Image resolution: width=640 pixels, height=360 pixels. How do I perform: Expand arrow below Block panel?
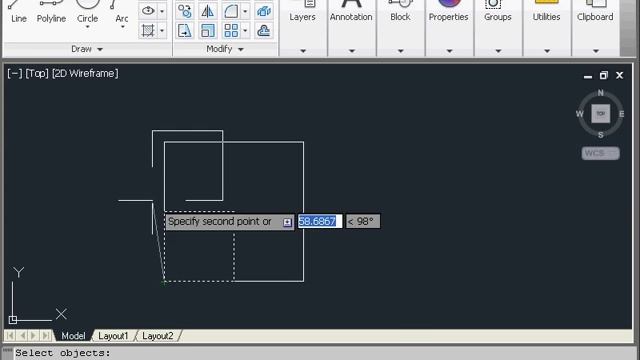click(400, 51)
